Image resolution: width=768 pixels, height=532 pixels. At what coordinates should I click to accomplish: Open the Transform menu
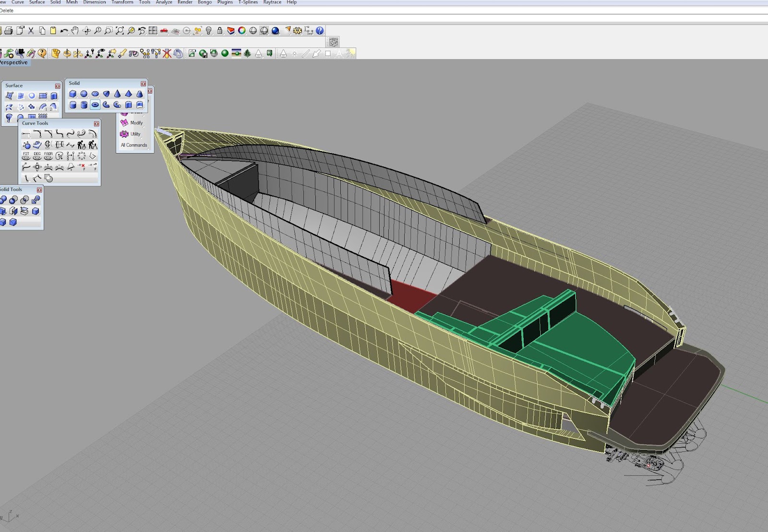tap(122, 2)
